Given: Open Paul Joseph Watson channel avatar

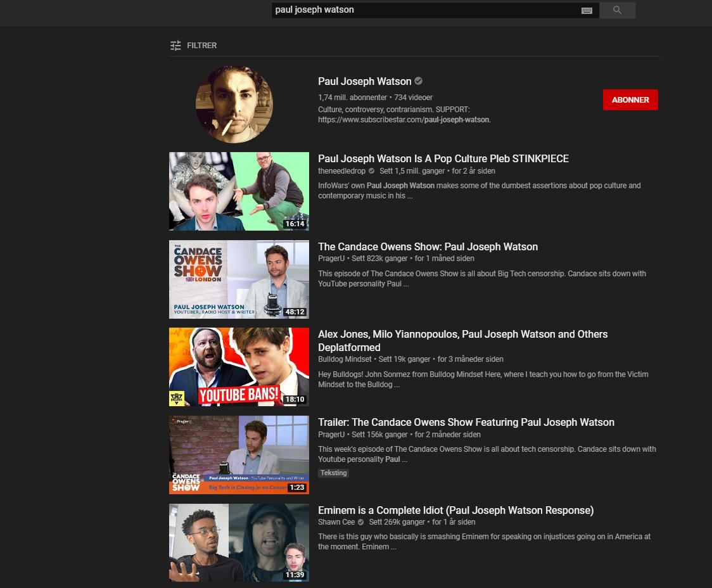Looking at the screenshot, I should click(x=234, y=104).
